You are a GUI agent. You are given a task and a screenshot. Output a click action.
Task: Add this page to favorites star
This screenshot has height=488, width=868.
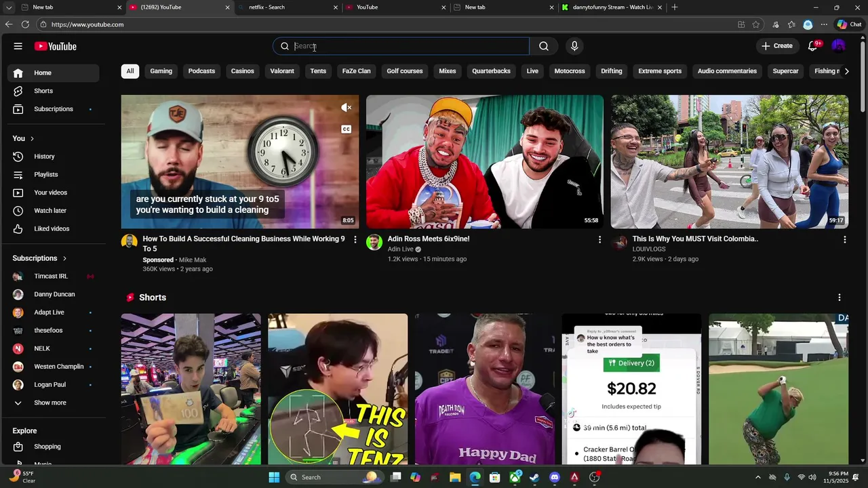click(x=756, y=24)
